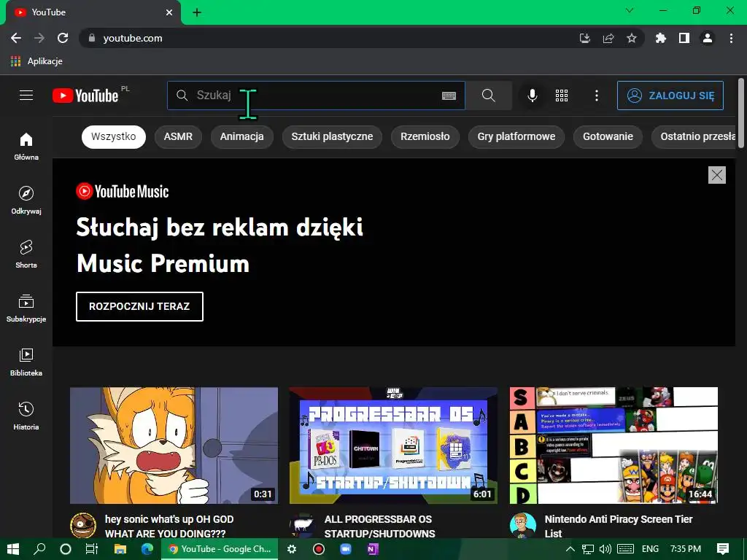
Task: Open Shorts in sidebar
Action: point(26,254)
